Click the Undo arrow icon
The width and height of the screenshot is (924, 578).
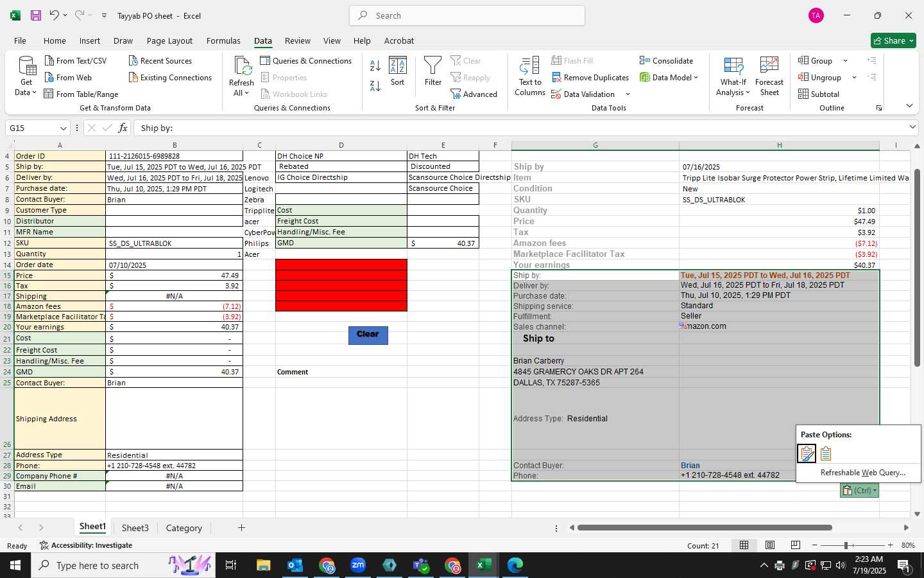[55, 15]
